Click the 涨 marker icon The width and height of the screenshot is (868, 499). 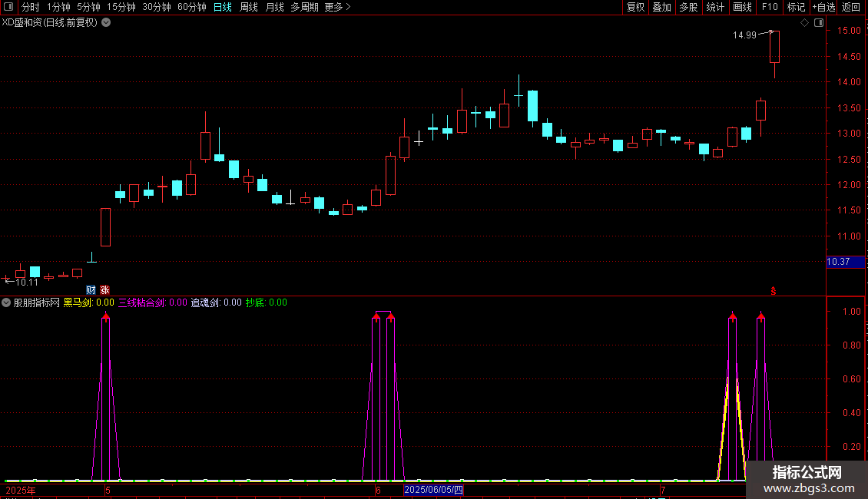coord(104,290)
